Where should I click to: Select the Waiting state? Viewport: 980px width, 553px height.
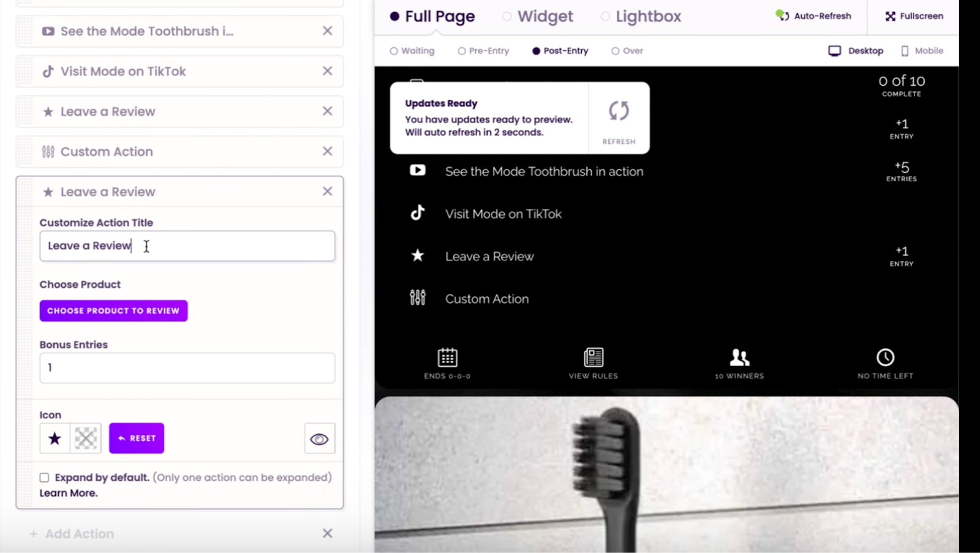tap(412, 51)
